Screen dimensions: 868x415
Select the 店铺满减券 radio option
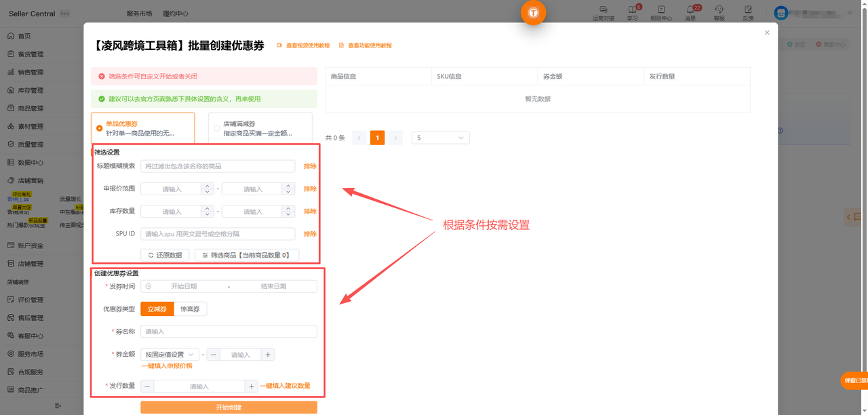[217, 127]
